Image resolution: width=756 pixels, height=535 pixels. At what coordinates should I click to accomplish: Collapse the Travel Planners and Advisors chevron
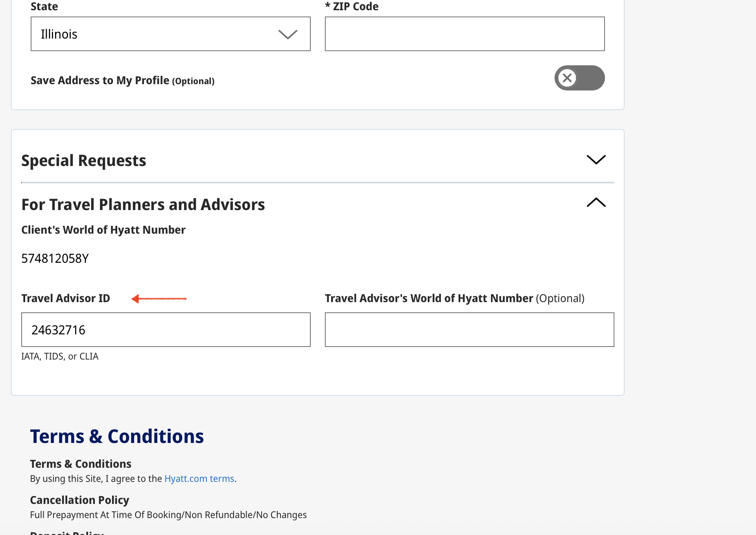point(596,203)
